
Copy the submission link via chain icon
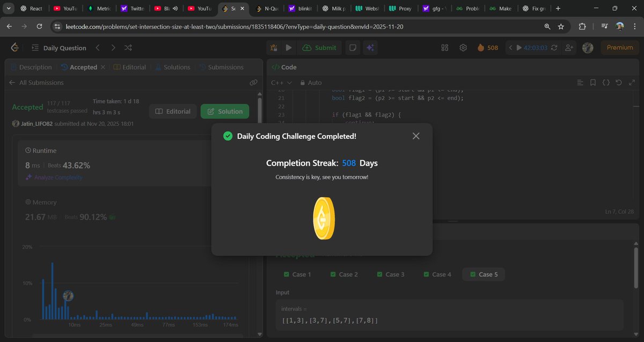pos(253,83)
